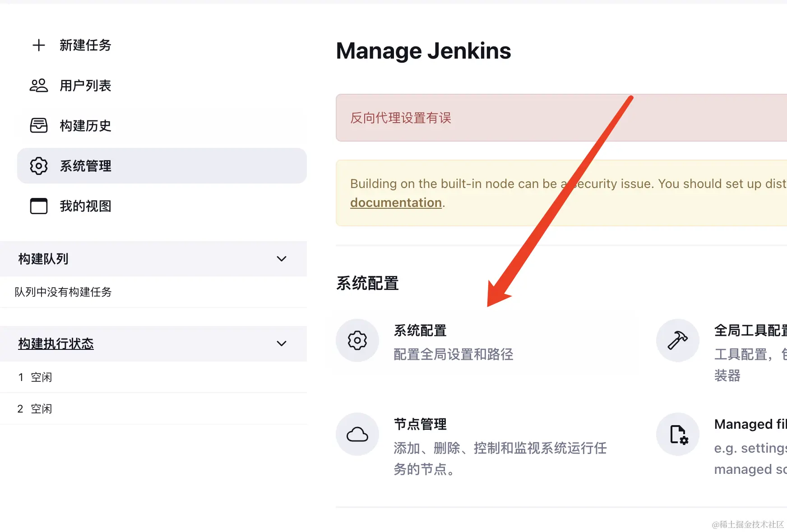This screenshot has height=532, width=787.
Task: Select 系统管理 in the sidebar
Action: pos(162,166)
